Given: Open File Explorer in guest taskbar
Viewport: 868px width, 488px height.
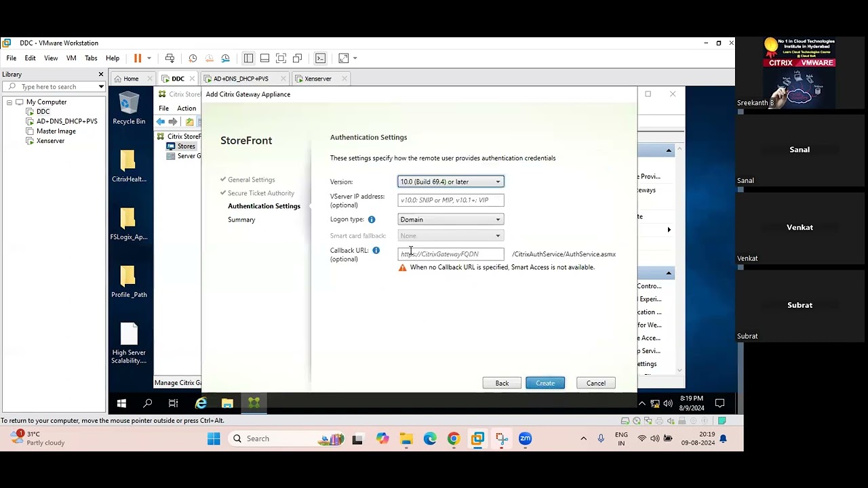Looking at the screenshot, I should [227, 403].
